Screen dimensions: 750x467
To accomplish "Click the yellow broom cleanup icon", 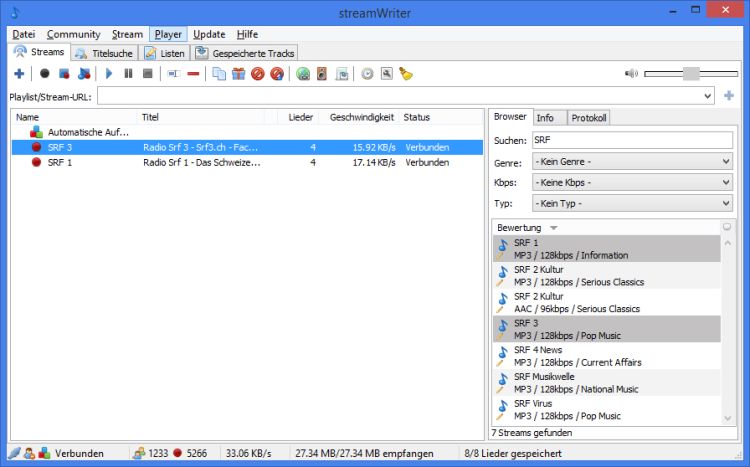I will coord(405,74).
